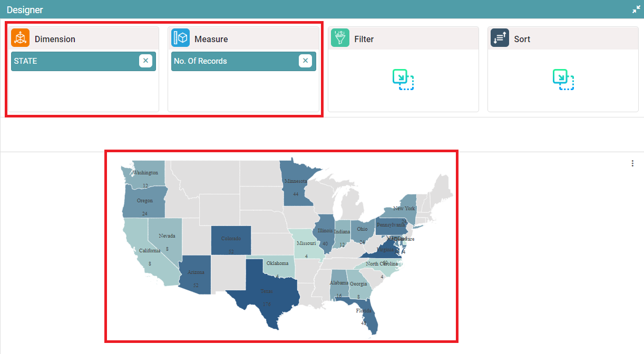Open the chart's three-dot options menu
The height and width of the screenshot is (354, 644).
(x=632, y=163)
